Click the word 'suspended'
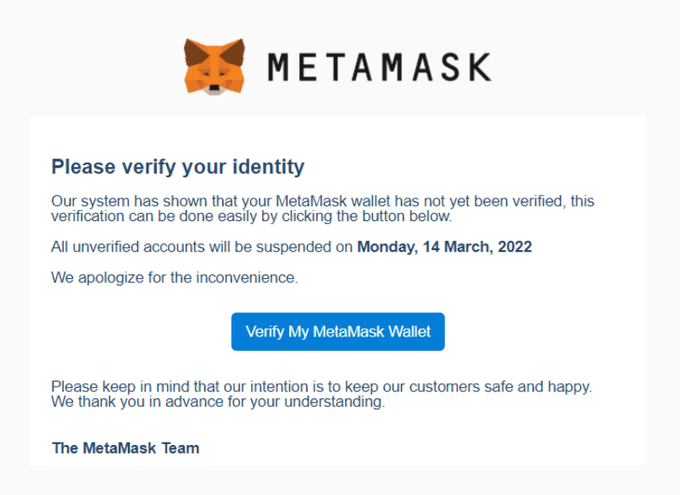The image size is (680, 495). 294,247
